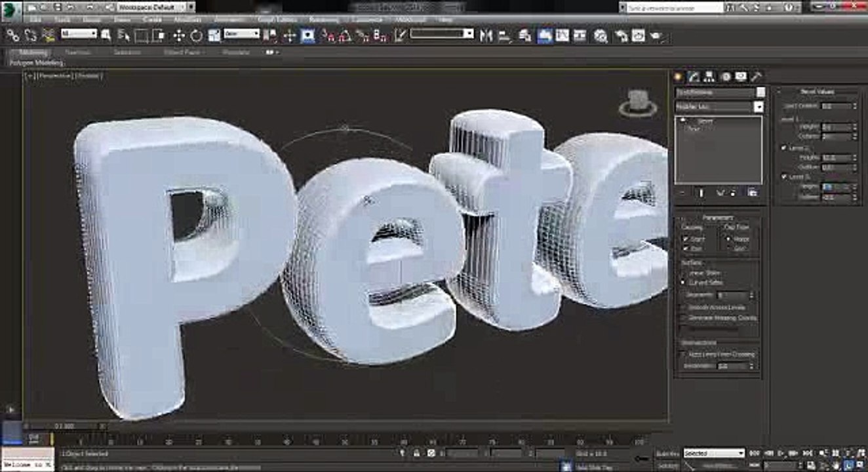This screenshot has width=868, height=472.
Task: Activate the Select and Rotate tool
Action: click(196, 35)
